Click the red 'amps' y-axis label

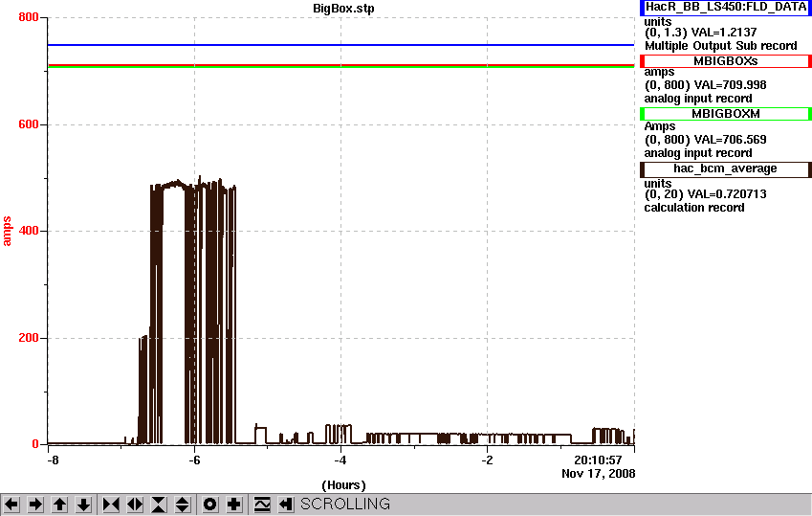pyautogui.click(x=7, y=232)
